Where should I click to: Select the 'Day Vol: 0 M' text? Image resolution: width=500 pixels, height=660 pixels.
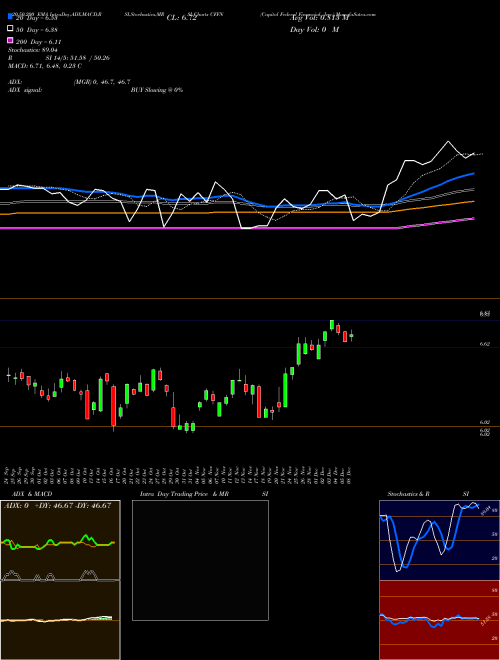coord(314,29)
